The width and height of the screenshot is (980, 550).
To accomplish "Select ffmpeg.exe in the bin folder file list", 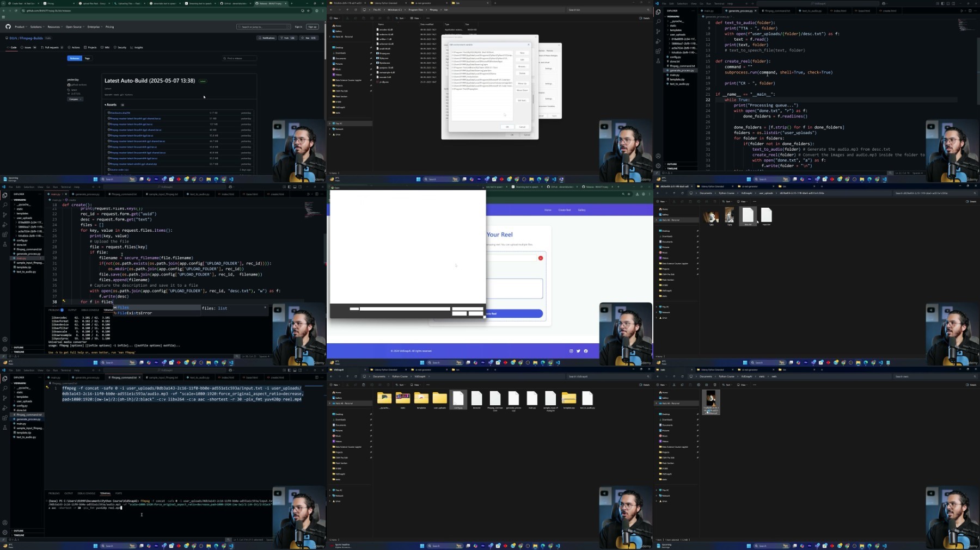I will pyautogui.click(x=385, y=53).
